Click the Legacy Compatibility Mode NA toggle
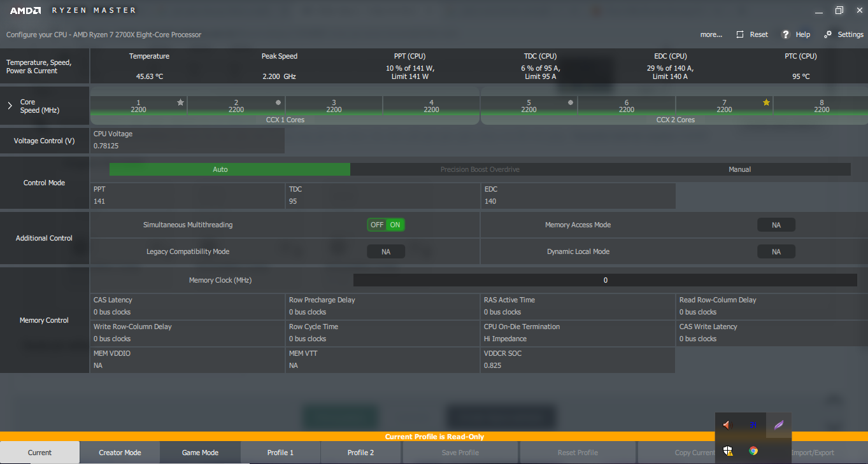 coord(386,251)
